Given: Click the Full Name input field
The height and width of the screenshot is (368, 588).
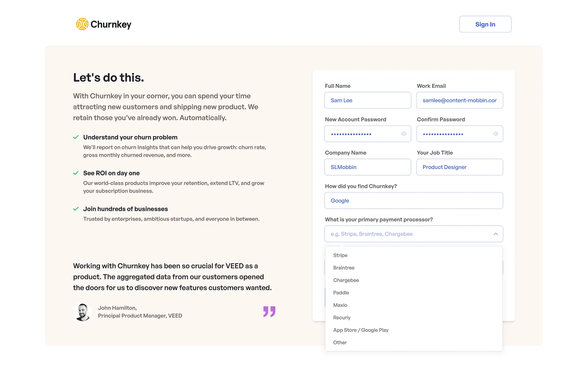Looking at the screenshot, I should point(367,100).
